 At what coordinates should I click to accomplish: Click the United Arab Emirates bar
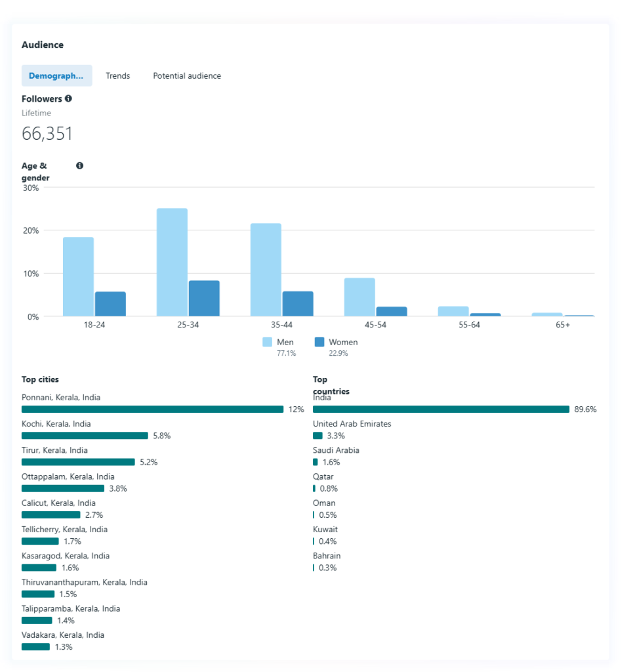317,436
